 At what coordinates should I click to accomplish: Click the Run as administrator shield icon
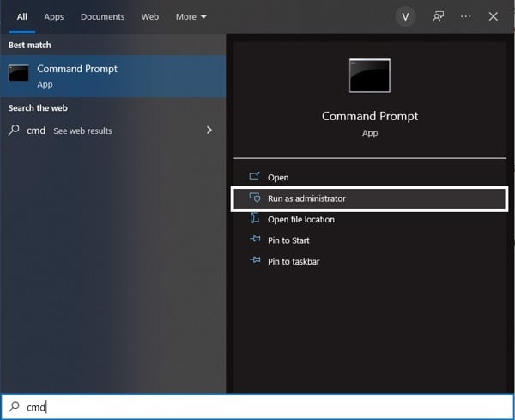tap(255, 198)
